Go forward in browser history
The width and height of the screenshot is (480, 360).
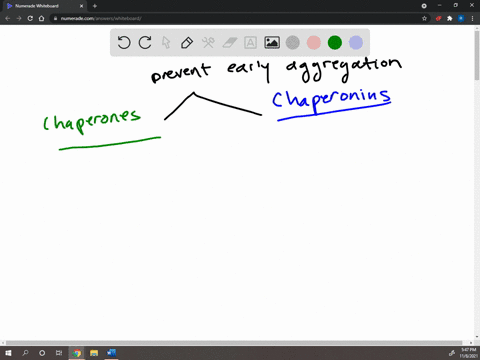19,18
